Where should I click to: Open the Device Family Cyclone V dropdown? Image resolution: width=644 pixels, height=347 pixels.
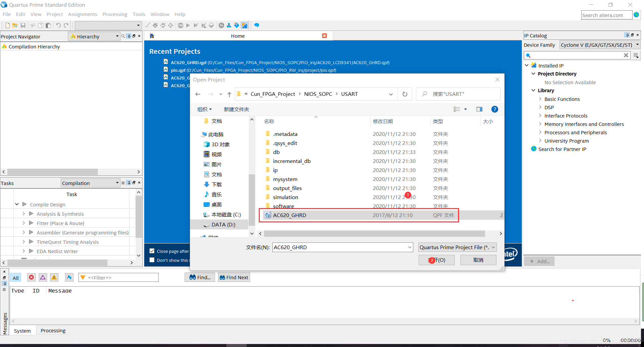(600, 45)
